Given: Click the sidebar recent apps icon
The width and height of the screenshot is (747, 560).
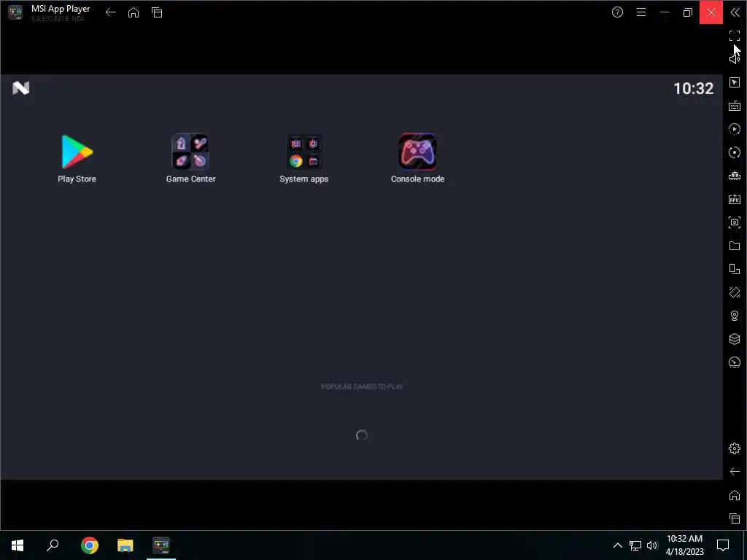Looking at the screenshot, I should [x=735, y=518].
